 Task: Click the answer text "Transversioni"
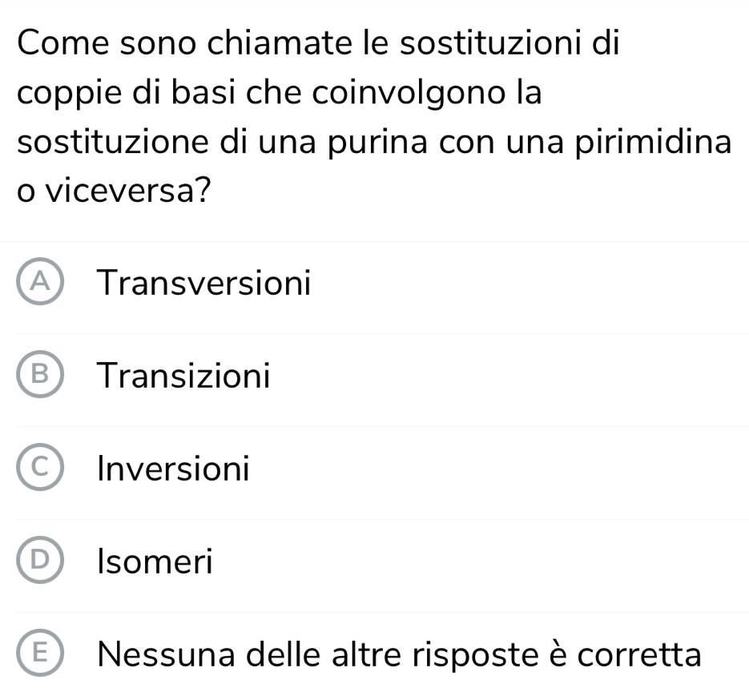tap(203, 283)
